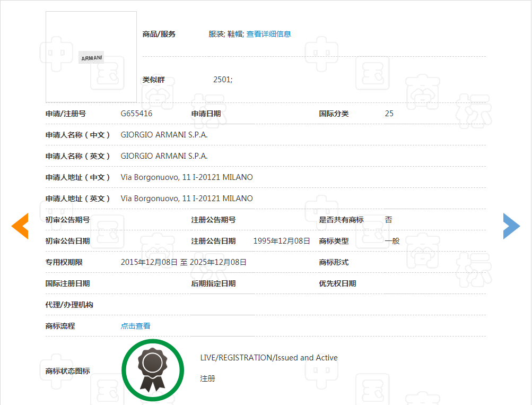Click the 注册公告日期 label
Image resolution: width=532 pixels, height=405 pixels.
tap(213, 241)
